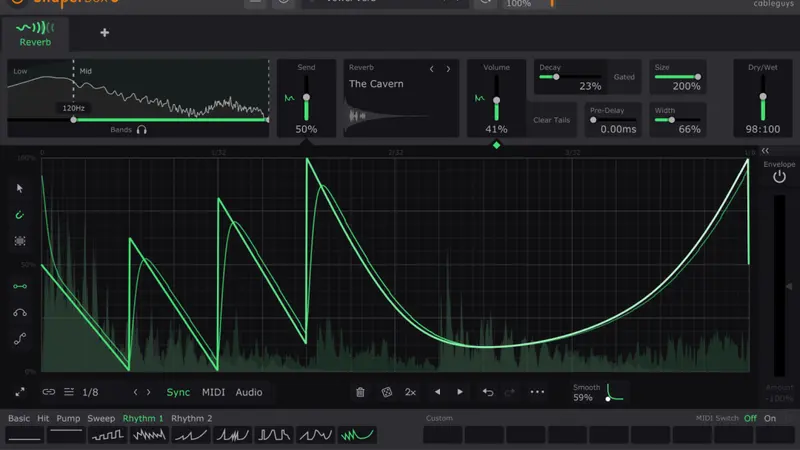Toggle the Envelope power button

[x=779, y=177]
